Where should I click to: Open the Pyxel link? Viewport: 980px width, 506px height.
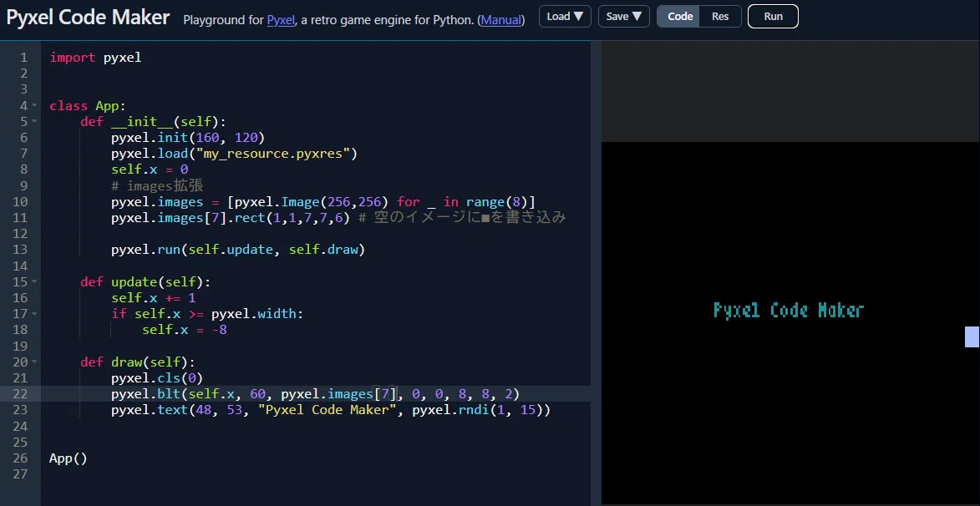281,20
